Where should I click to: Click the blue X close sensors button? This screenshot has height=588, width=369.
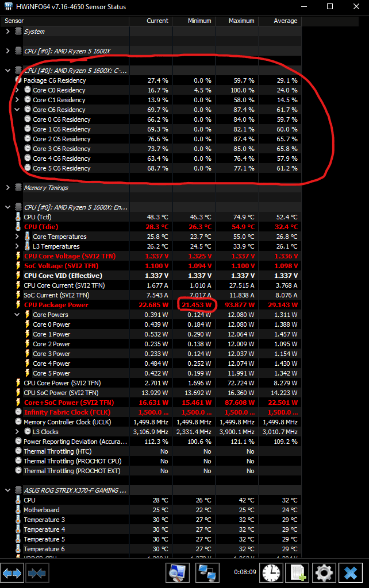click(x=351, y=573)
